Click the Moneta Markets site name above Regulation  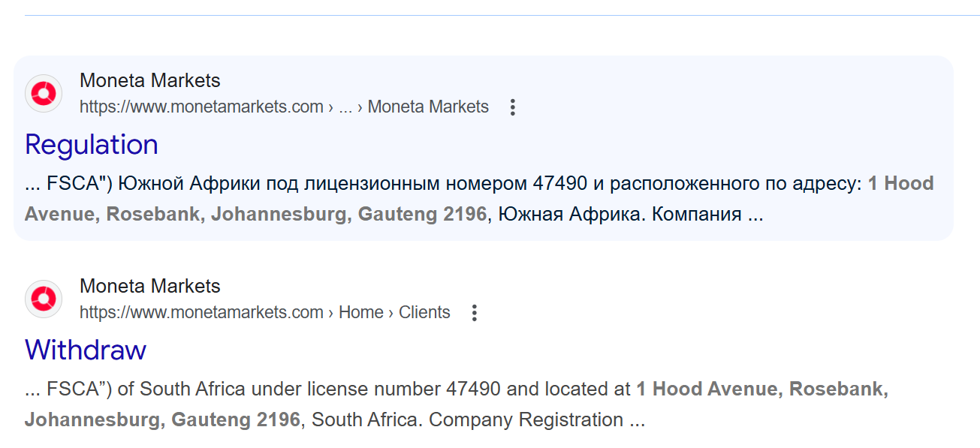(150, 80)
